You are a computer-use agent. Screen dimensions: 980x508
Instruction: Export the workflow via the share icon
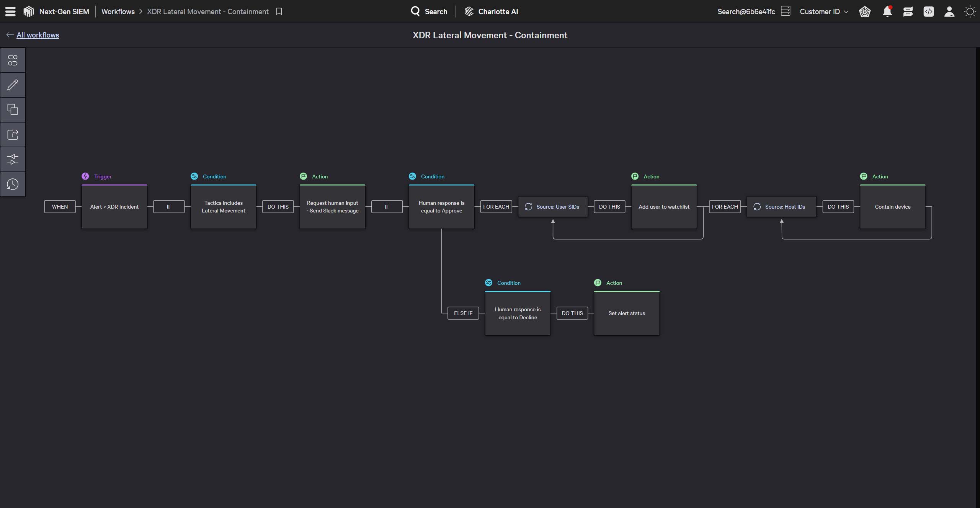pyautogui.click(x=13, y=134)
